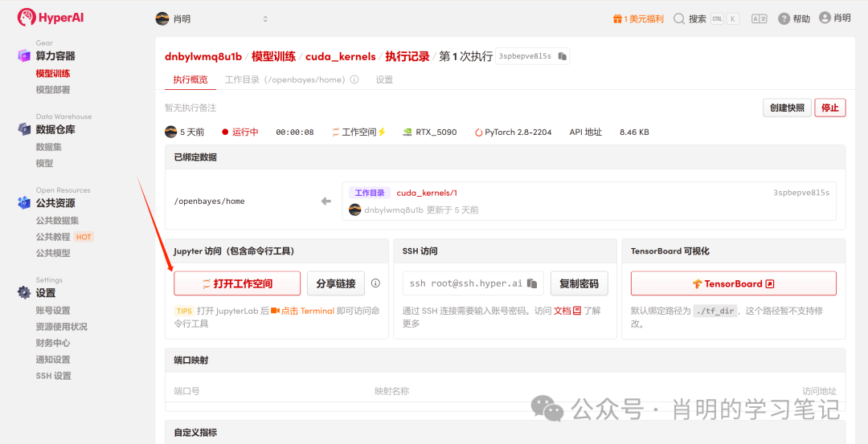Open the user avatar menu at top right
The image size is (868, 444).
coord(825,18)
